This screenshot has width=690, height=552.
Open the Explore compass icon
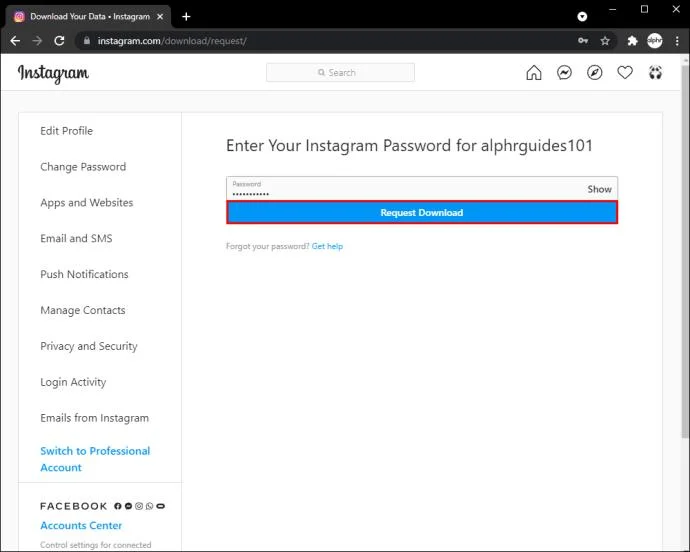tap(595, 73)
